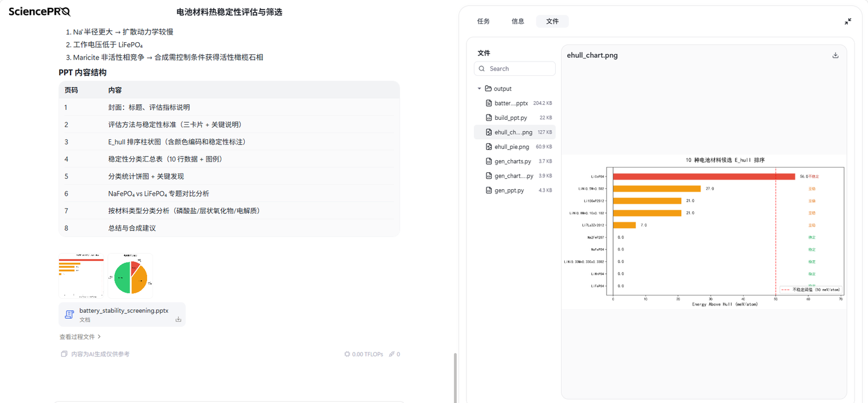868x403 pixels.
Task: Click the code file icon of gen_charts.py
Action: pyautogui.click(x=489, y=161)
